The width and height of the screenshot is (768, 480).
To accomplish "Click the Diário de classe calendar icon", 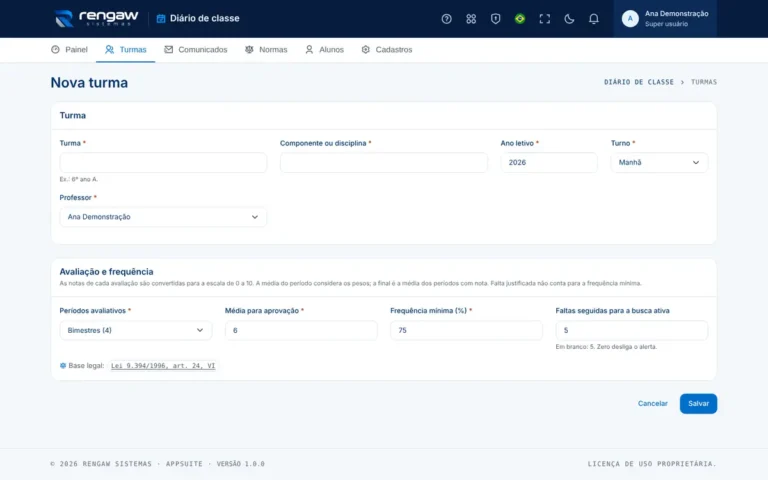I will [161, 19].
